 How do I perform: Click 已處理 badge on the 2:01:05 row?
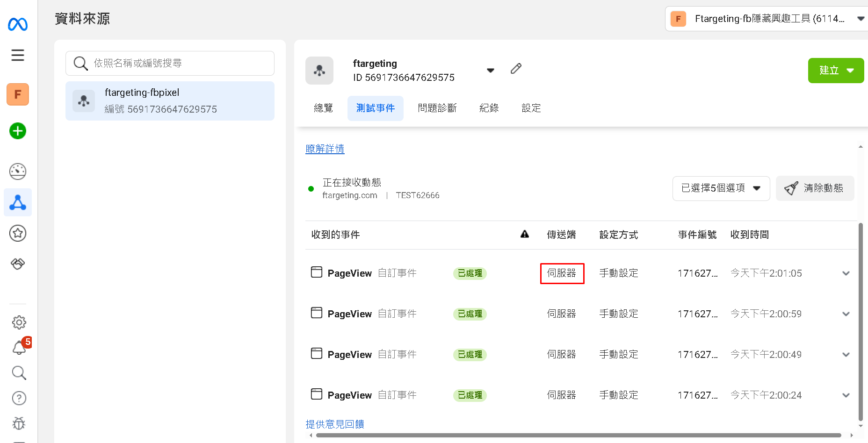click(x=470, y=273)
